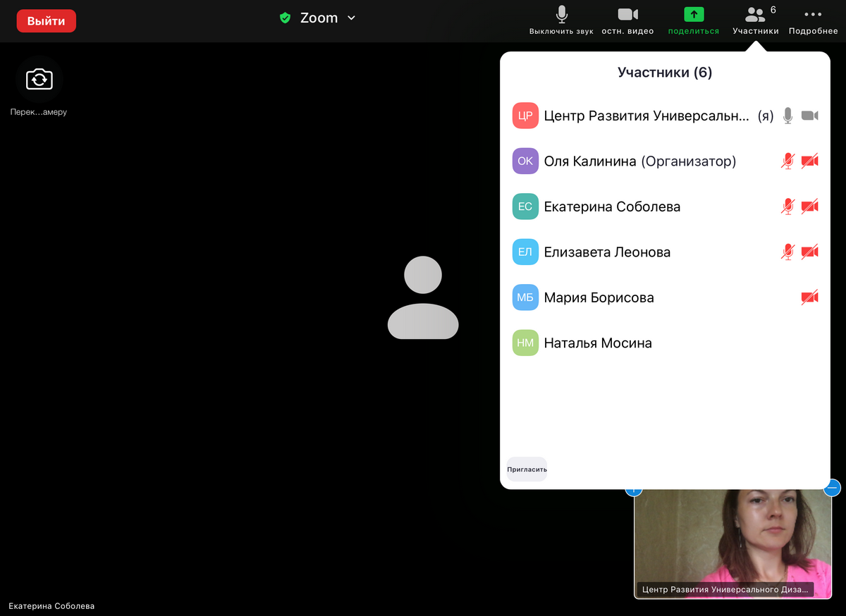Click the Участники (6) panel title
Screen dimensions: 846x616
[665, 73]
